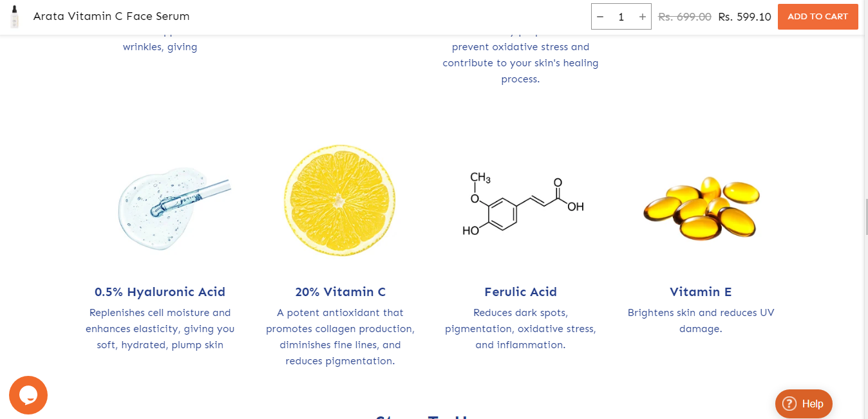868x419 pixels.
Task: Click the orange chat bubble icon
Action: (x=28, y=395)
